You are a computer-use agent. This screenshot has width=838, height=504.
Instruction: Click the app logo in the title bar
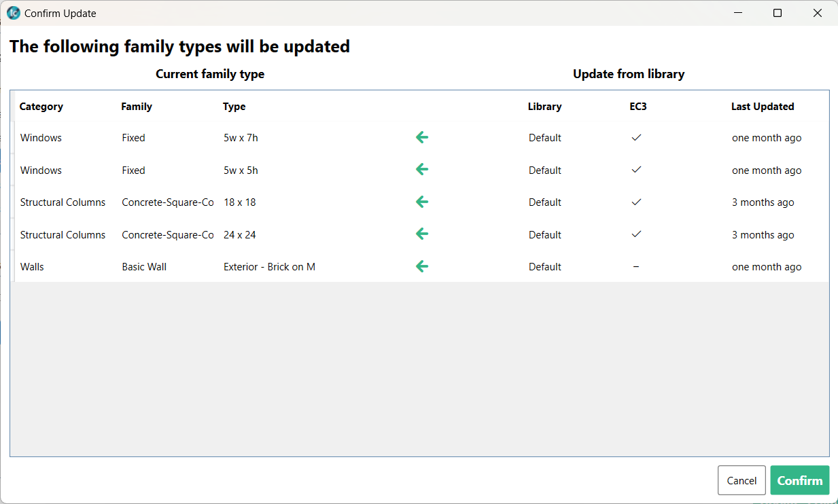(13, 13)
